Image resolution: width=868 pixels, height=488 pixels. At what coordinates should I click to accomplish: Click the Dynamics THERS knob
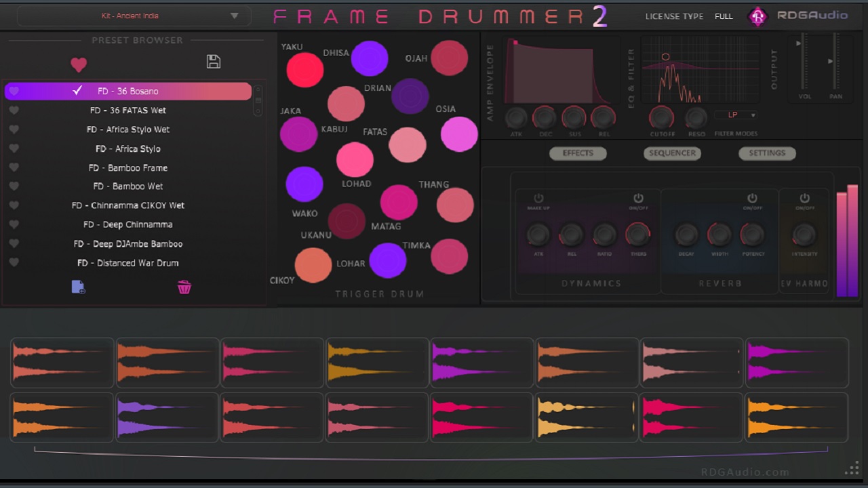pos(637,235)
